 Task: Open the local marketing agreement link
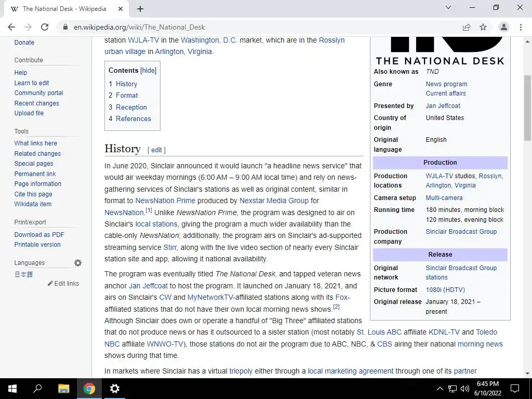[x=351, y=371]
